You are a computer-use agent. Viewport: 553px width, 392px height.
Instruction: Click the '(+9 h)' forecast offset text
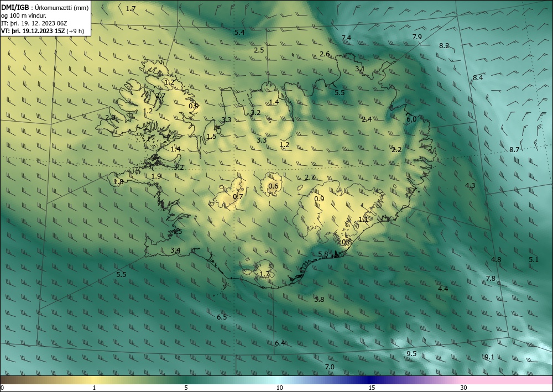[75, 31]
